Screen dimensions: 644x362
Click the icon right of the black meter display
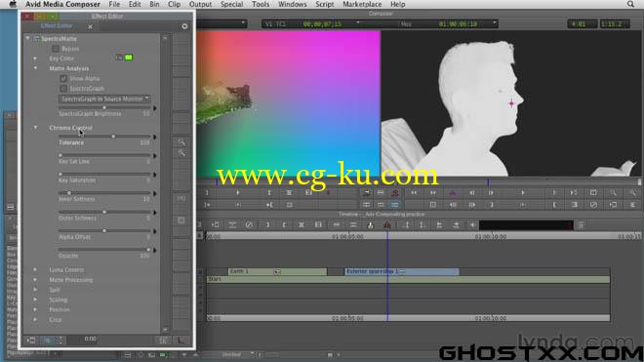pos(581,224)
